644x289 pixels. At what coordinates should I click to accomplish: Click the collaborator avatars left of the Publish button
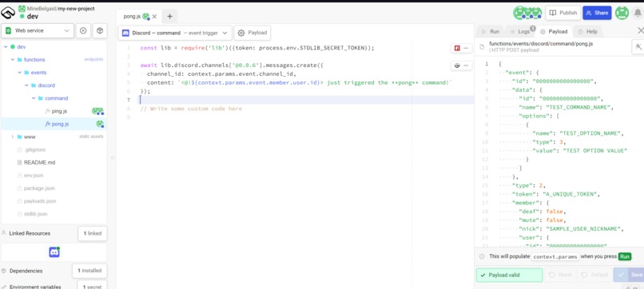(527, 13)
